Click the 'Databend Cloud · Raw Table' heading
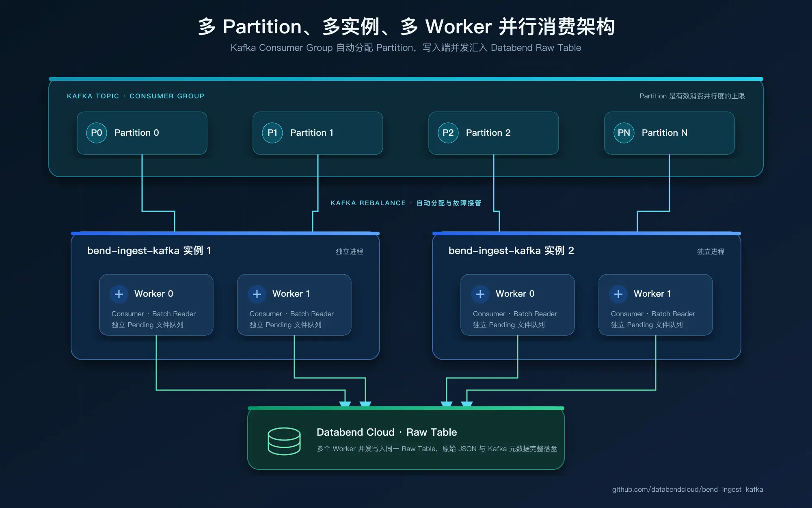The image size is (812, 508). (x=387, y=432)
